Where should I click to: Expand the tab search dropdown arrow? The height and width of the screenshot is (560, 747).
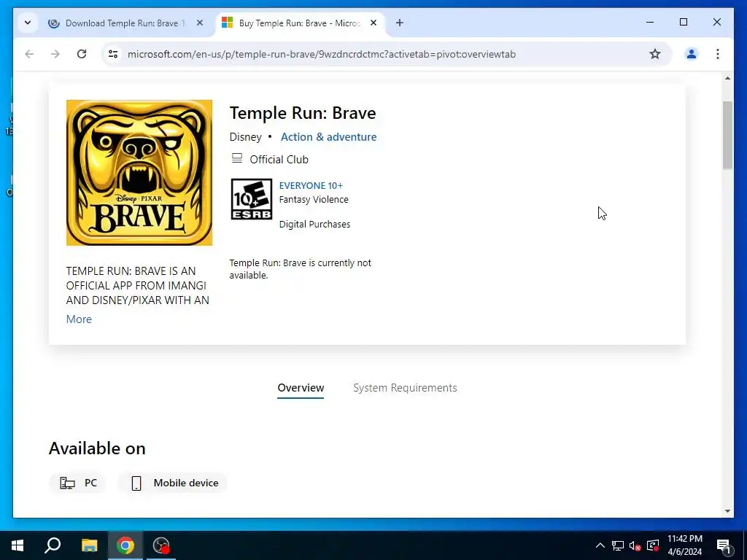pos(28,23)
